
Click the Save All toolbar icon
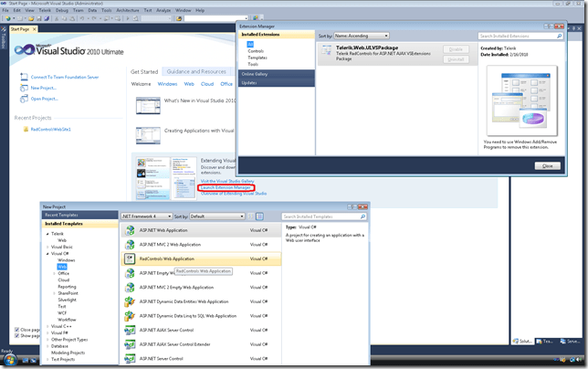47,18
